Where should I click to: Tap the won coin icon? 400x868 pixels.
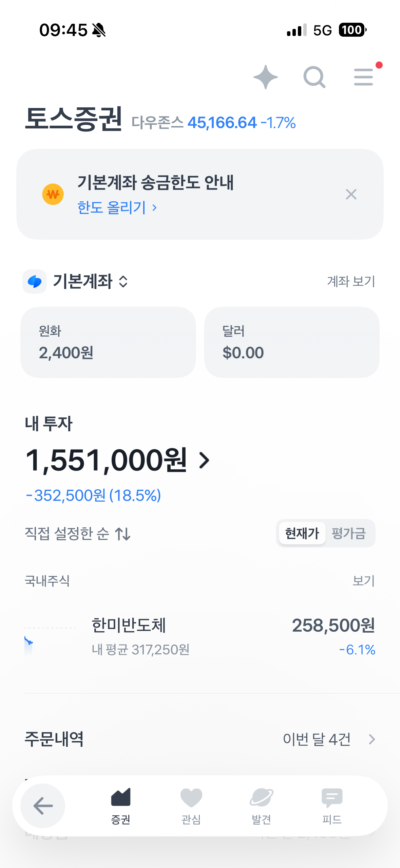(x=53, y=194)
